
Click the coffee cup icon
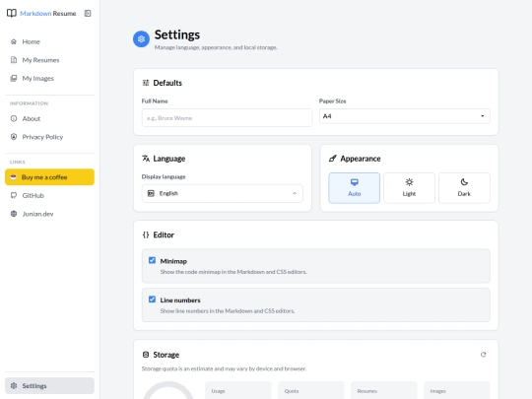[x=13, y=177]
